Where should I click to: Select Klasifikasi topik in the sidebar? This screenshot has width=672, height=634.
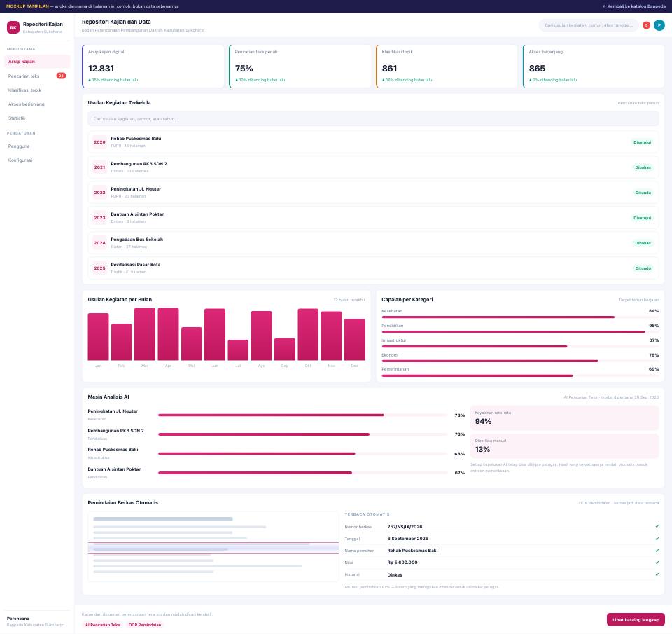pos(37,90)
